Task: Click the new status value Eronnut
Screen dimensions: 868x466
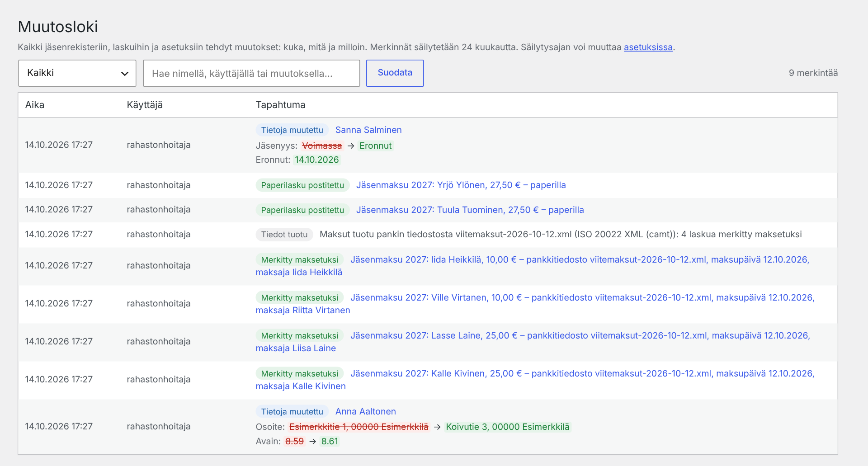Action: coord(376,146)
